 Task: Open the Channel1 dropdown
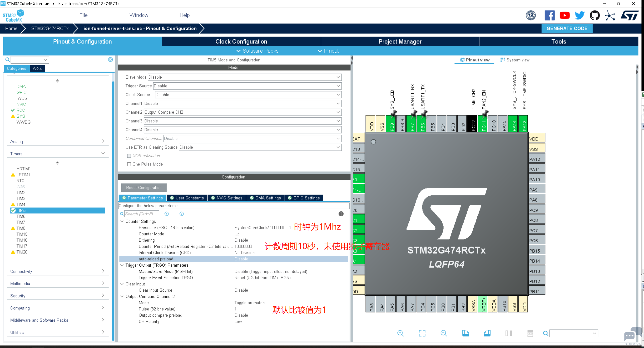pos(243,103)
